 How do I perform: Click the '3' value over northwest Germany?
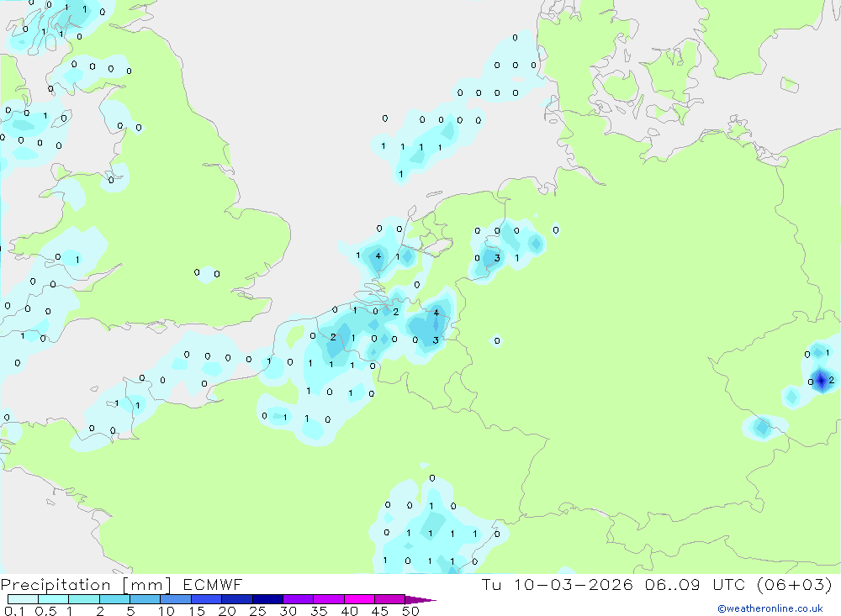(x=497, y=258)
